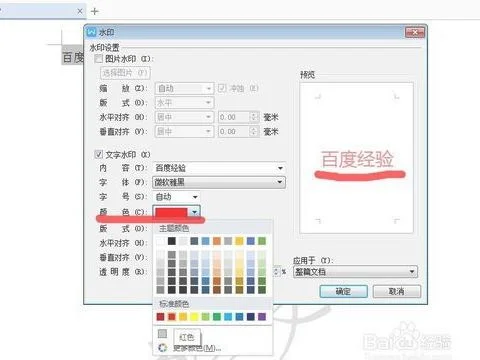This screenshot has width=480, height=360.
Task: Close the current document tab
Action: click(80, 11)
